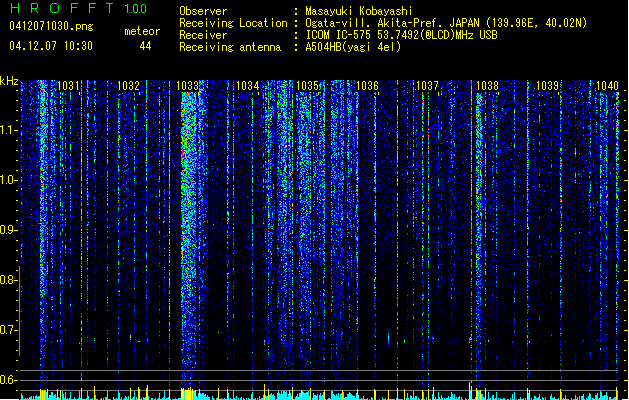Click the receiver frequency 53.7492(@LCD)MHz USB

(437, 35)
